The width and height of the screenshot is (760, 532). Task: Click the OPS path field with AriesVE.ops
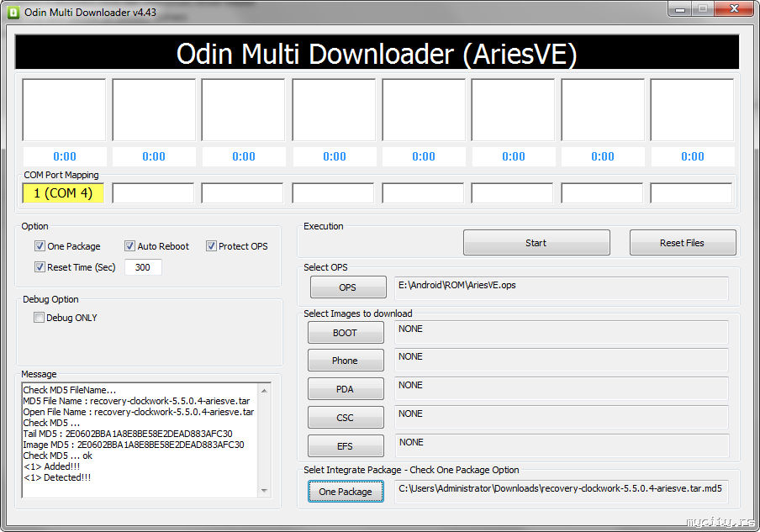(x=562, y=288)
